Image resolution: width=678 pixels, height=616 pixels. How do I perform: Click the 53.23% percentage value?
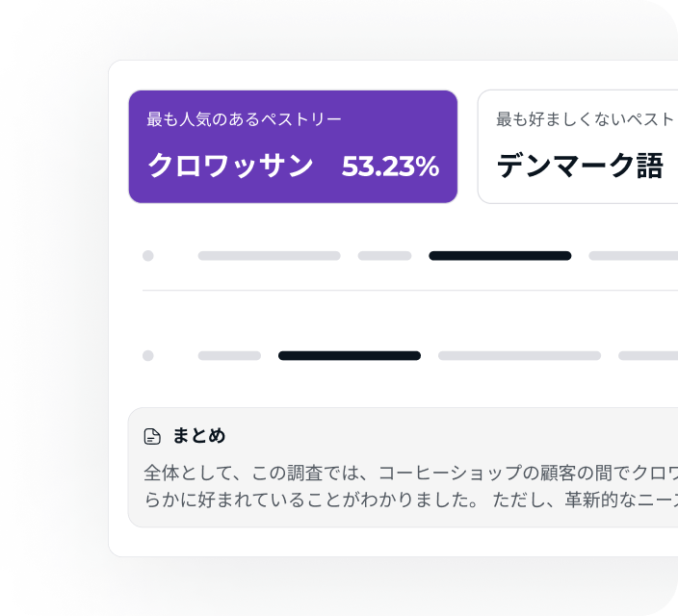390,167
